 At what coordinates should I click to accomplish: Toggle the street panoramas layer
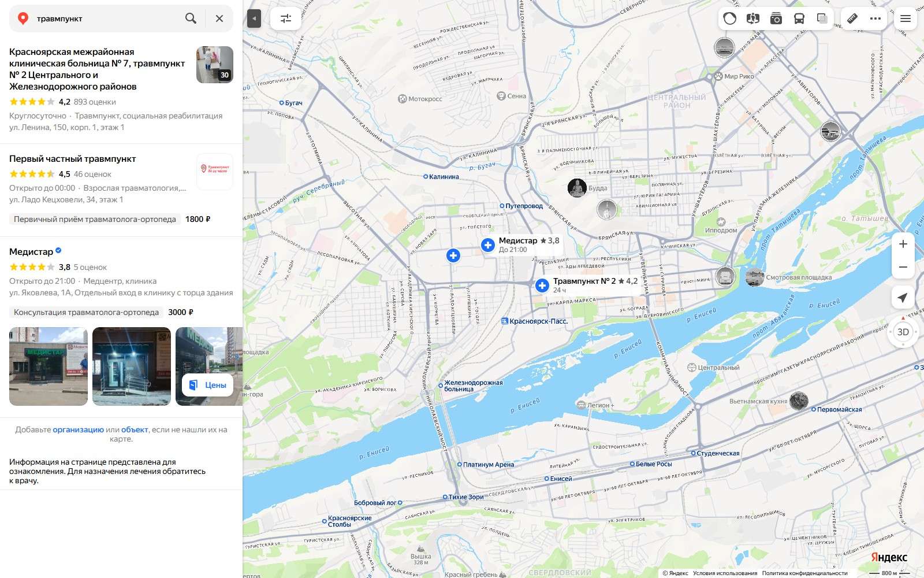pos(752,18)
